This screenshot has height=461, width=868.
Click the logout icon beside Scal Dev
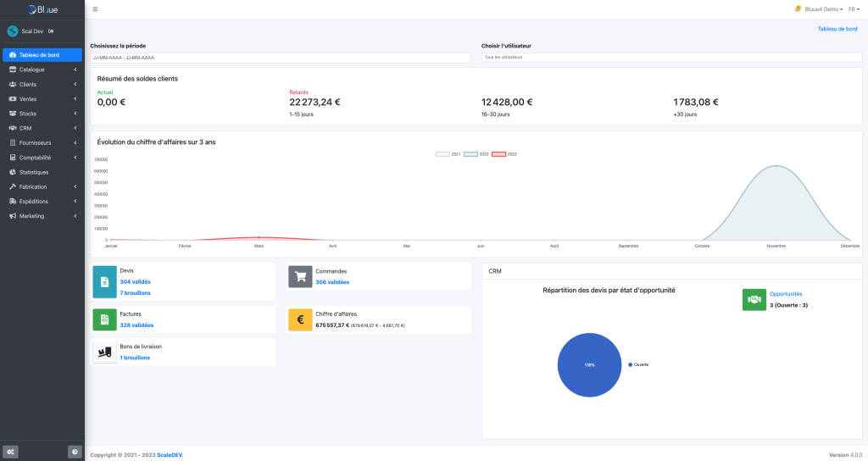(x=51, y=31)
